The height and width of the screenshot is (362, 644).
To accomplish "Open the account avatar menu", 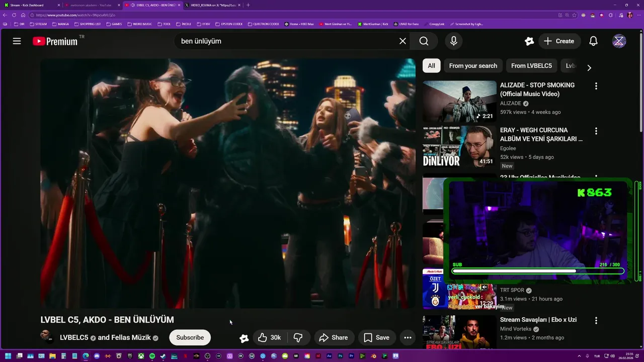I will coord(619,41).
